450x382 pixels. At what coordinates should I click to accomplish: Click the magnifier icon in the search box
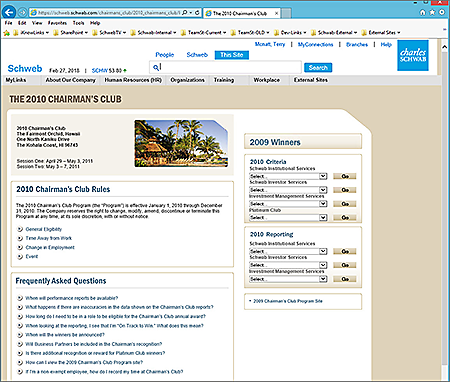point(156,68)
